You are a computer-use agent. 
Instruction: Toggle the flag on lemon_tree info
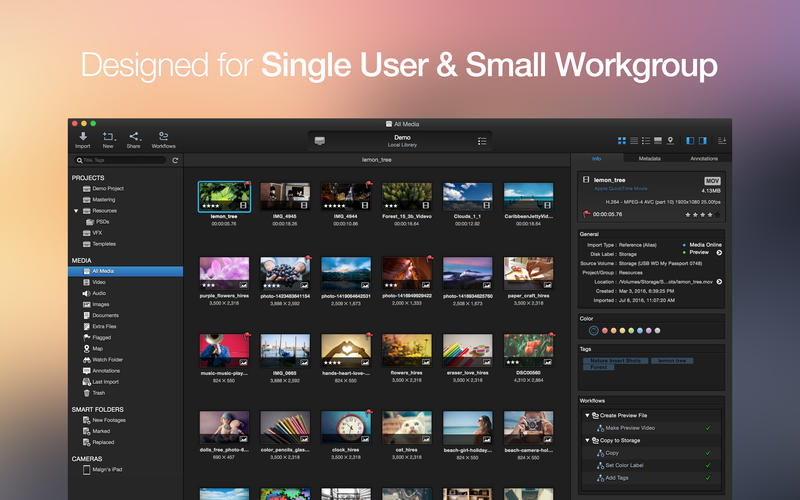pyautogui.click(x=586, y=213)
